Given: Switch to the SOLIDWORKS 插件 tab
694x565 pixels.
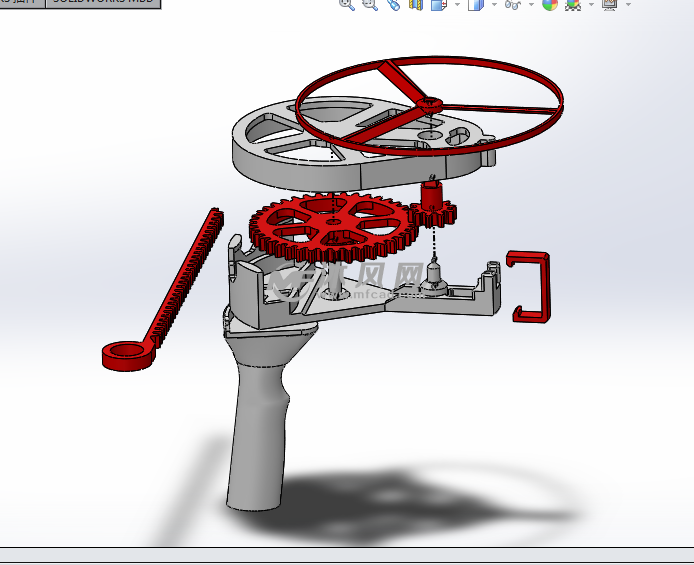Looking at the screenshot, I should tap(21, 3).
